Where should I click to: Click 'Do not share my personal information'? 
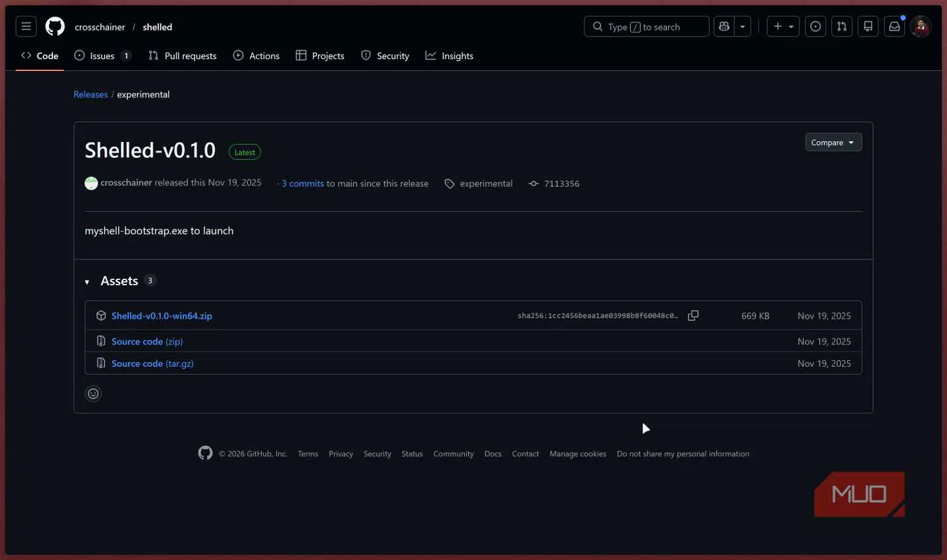(683, 454)
